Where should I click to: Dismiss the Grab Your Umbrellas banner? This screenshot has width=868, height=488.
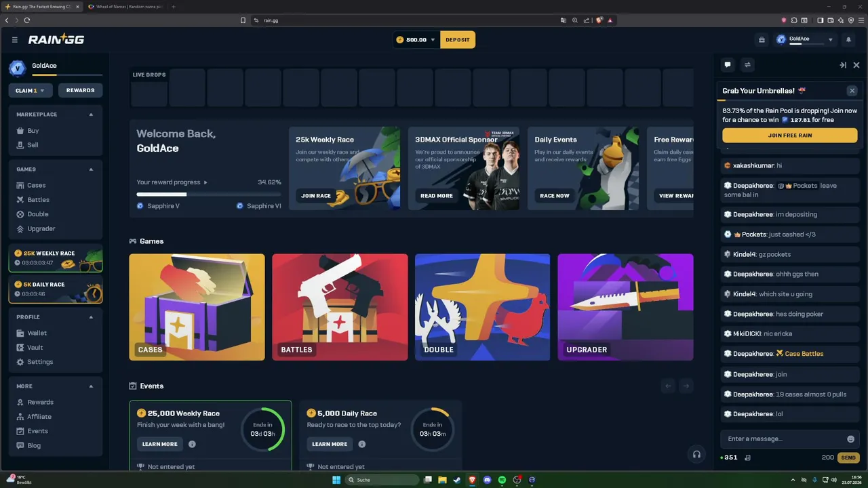(x=852, y=91)
